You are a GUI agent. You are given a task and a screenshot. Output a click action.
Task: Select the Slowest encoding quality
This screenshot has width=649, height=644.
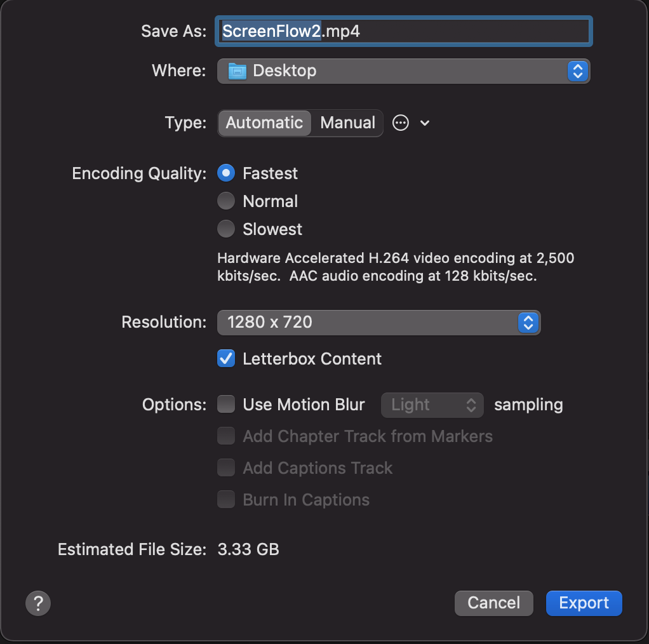coord(226,229)
